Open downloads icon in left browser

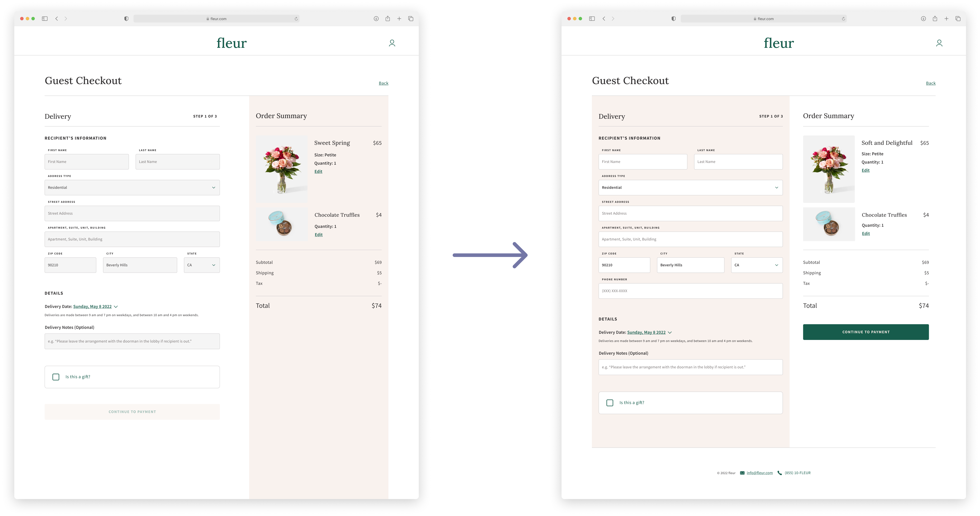click(376, 19)
